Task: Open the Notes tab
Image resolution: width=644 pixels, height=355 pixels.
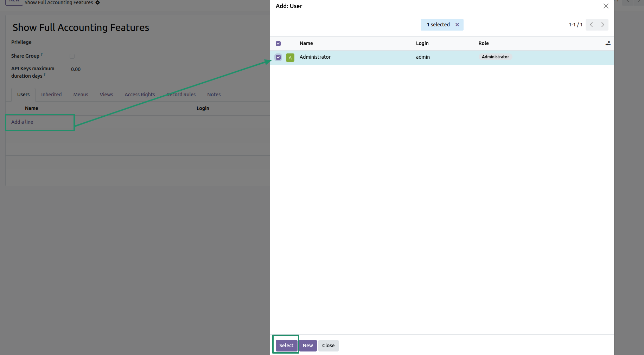Action: [x=214, y=95]
